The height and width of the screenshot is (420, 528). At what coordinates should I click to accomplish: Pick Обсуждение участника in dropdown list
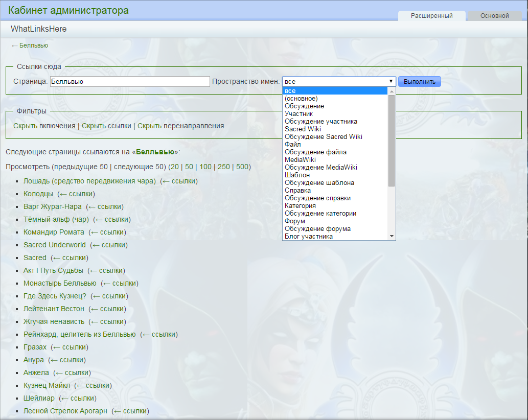click(x=335, y=122)
